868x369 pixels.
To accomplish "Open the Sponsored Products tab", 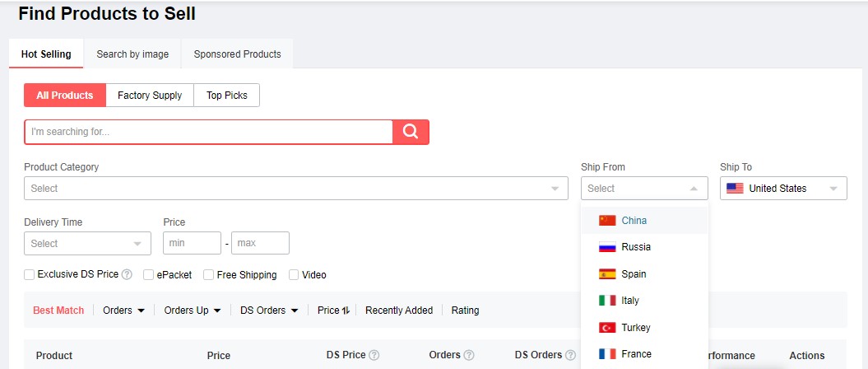I will pyautogui.click(x=237, y=54).
